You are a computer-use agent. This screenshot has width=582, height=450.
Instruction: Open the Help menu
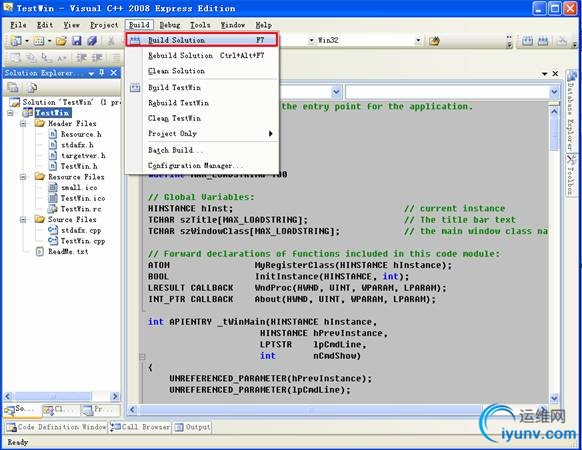pyautogui.click(x=263, y=25)
